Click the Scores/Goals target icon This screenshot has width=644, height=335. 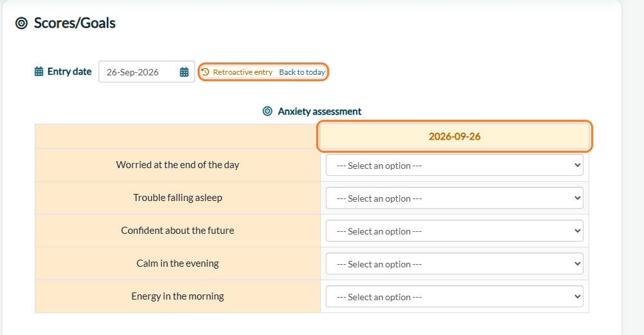[21, 23]
